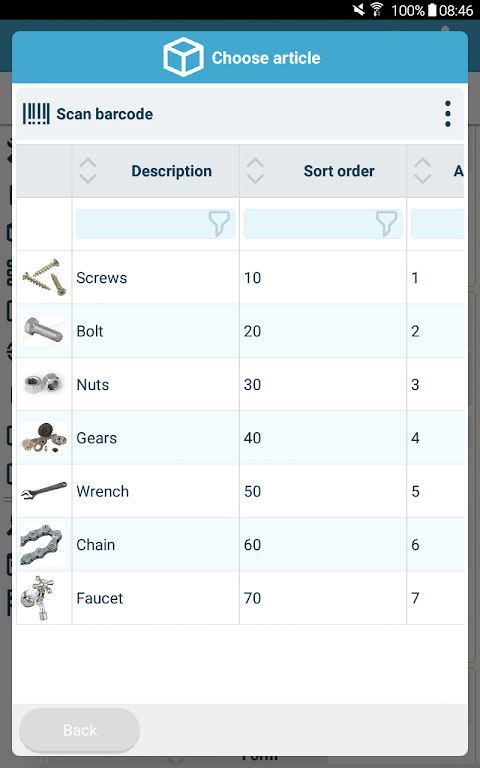
Task: Tap the Wrench image
Action: pos(45,491)
